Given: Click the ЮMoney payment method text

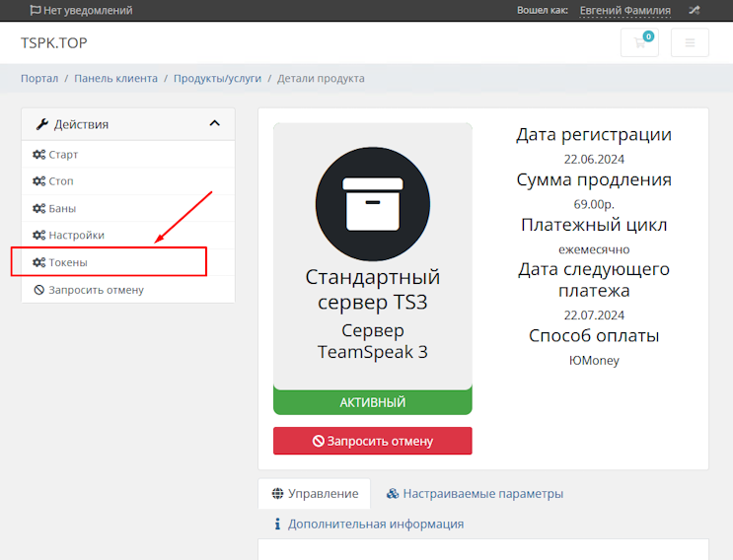Looking at the screenshot, I should point(594,361).
